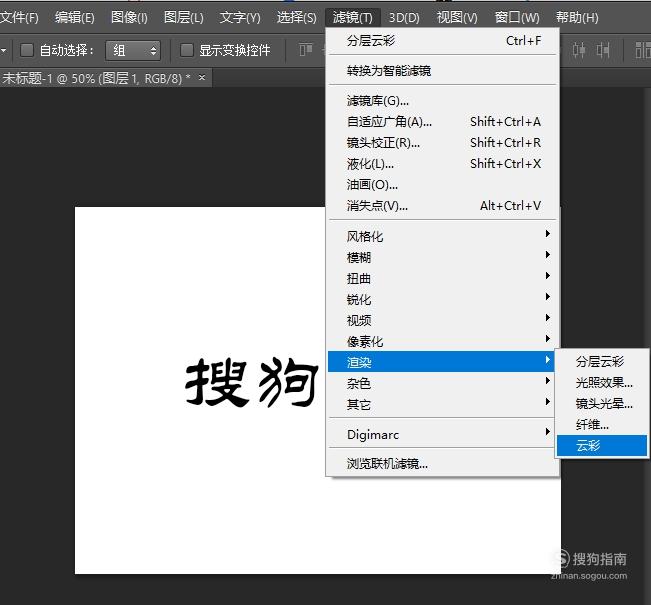Image resolution: width=651 pixels, height=605 pixels.
Task: Choose 分层云彩 in 渲染 submenu
Action: (x=602, y=362)
